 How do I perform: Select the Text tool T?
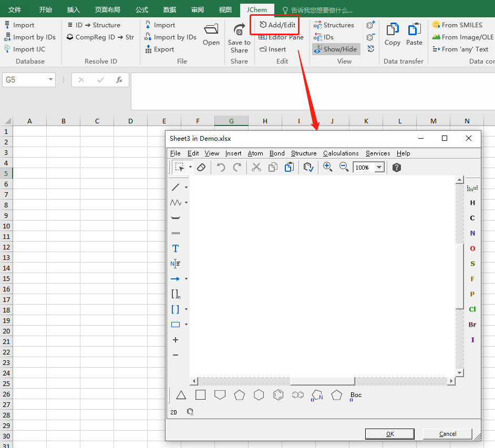[x=176, y=248]
